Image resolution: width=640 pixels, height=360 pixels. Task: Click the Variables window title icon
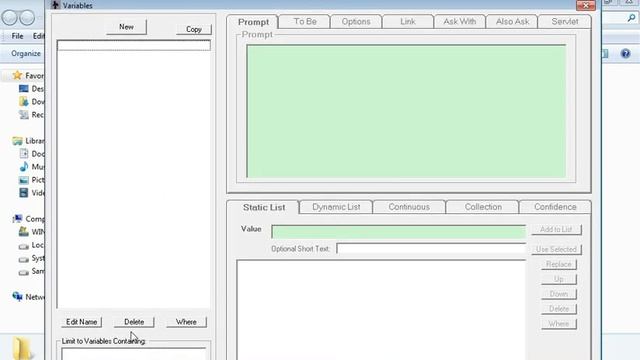click(55, 5)
